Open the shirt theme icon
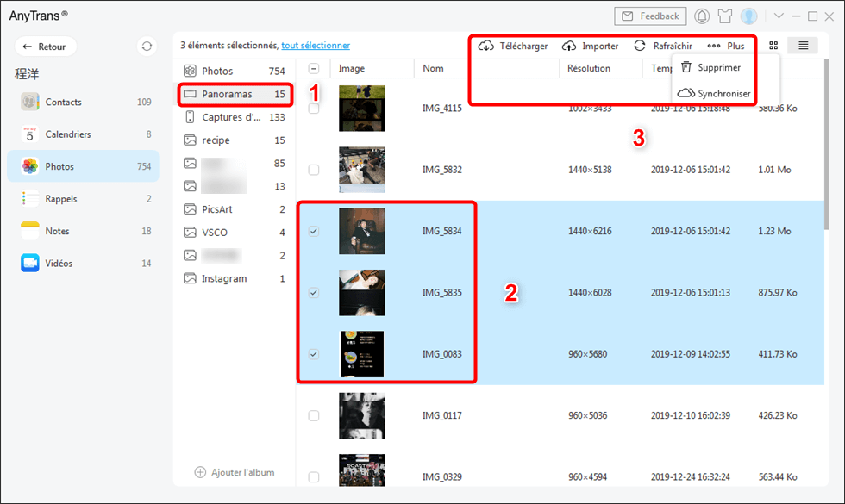The image size is (845, 504). coord(725,16)
